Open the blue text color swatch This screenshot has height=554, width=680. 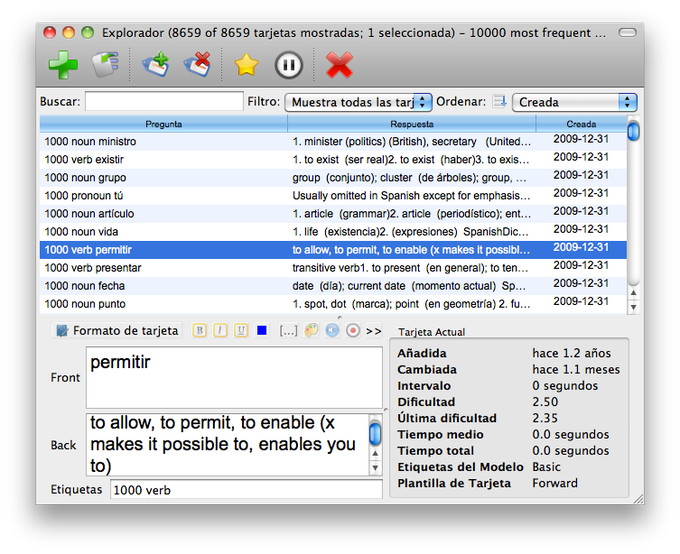click(x=262, y=331)
